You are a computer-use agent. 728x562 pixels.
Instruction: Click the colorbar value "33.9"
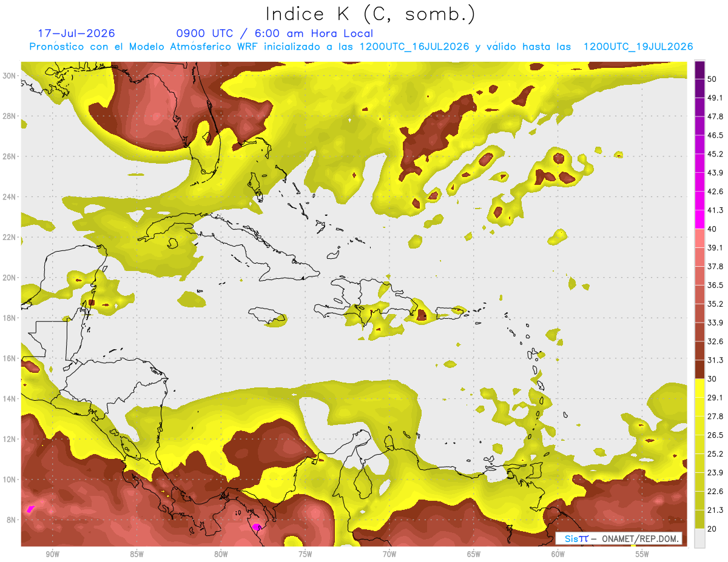pyautogui.click(x=715, y=323)
